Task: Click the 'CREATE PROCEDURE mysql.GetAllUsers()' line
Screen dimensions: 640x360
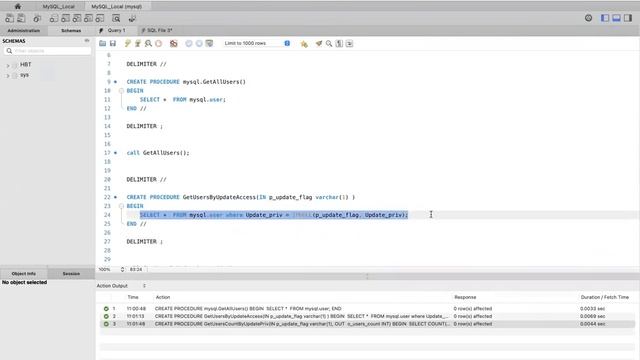Action: click(x=186, y=82)
